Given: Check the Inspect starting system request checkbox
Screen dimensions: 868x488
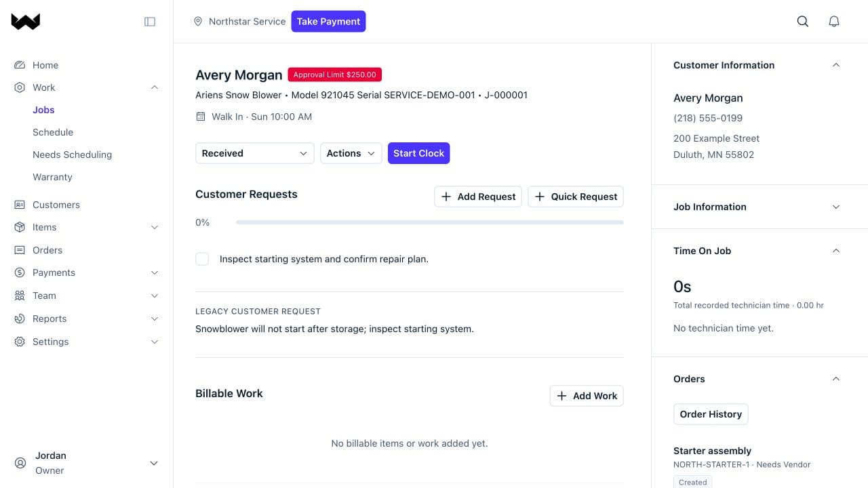Looking at the screenshot, I should coord(202,259).
